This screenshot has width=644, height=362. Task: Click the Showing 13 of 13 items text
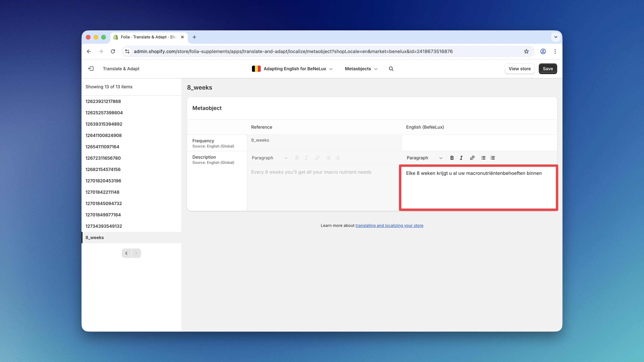(109, 87)
